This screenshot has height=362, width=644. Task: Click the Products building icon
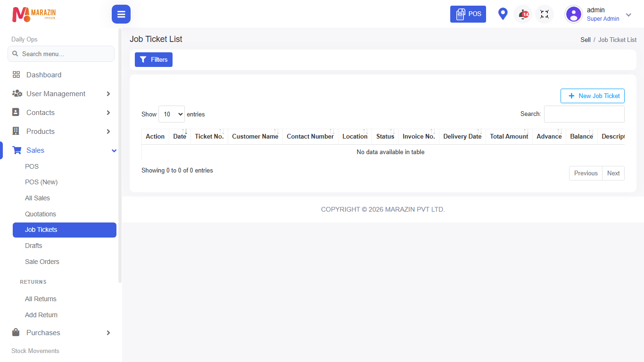tap(16, 131)
